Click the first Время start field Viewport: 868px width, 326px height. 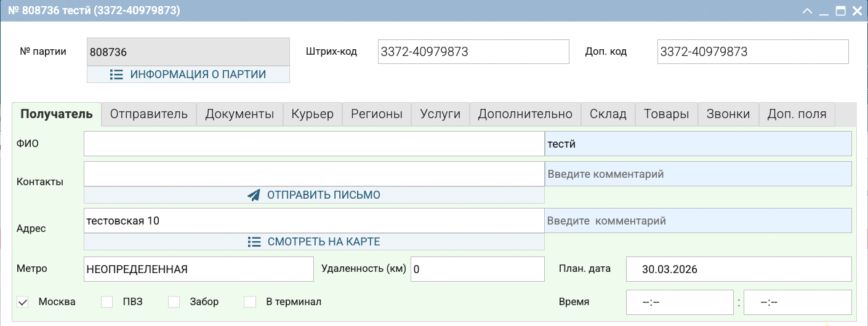click(680, 302)
